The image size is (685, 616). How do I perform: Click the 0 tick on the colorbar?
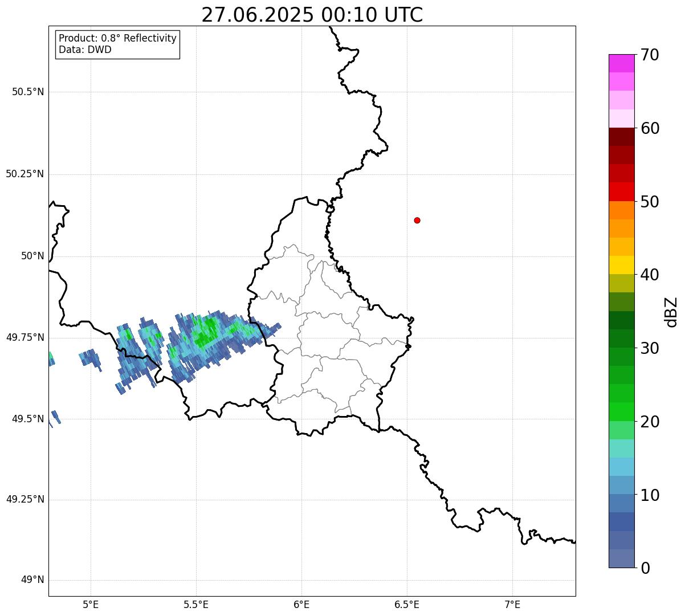(645, 568)
